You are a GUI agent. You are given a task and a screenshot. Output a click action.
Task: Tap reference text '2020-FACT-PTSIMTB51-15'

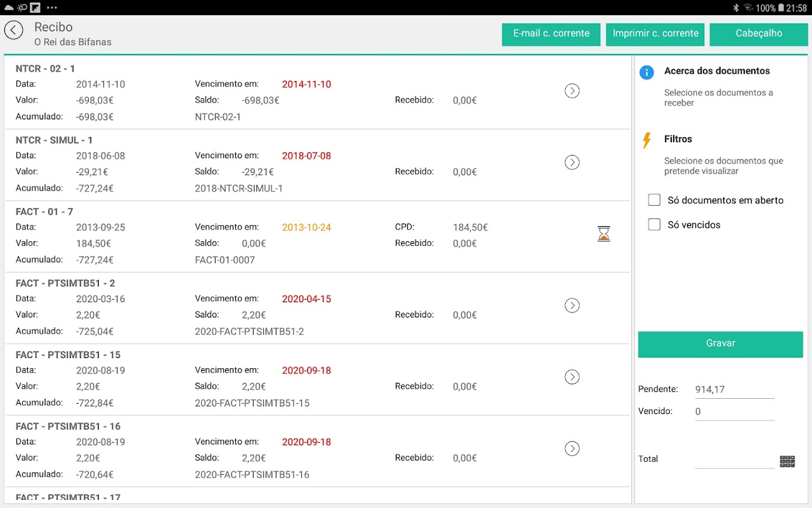(252, 403)
